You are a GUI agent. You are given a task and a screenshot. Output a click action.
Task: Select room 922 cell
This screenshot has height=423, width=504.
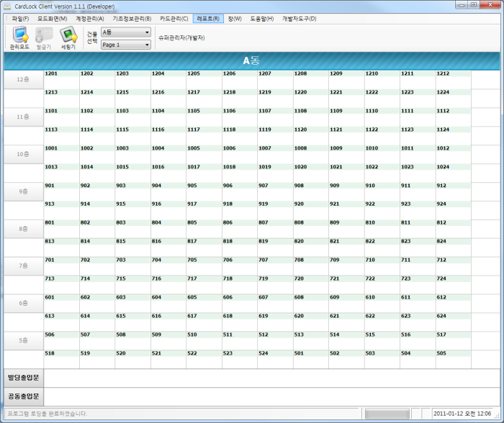382,210
